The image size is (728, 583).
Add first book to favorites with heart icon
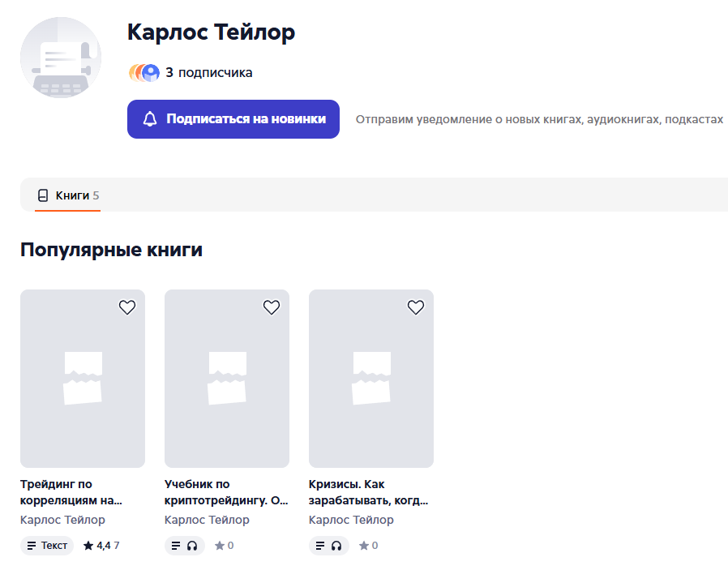pos(127,307)
